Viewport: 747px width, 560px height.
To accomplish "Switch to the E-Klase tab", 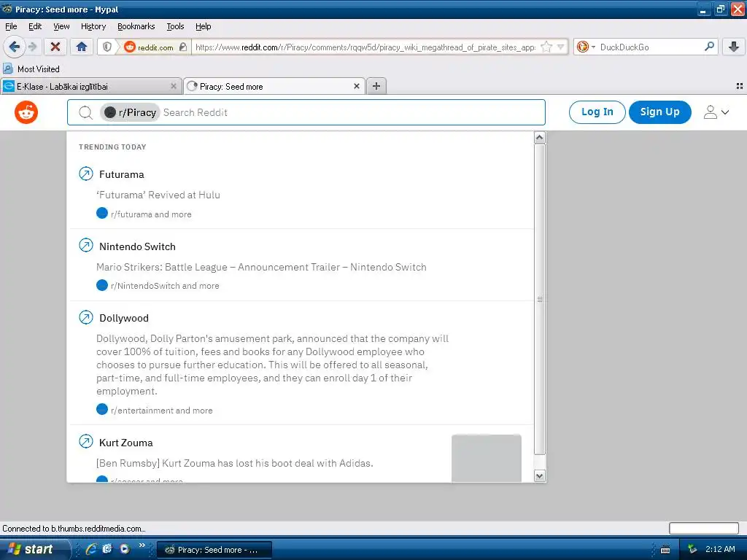I will [90, 86].
